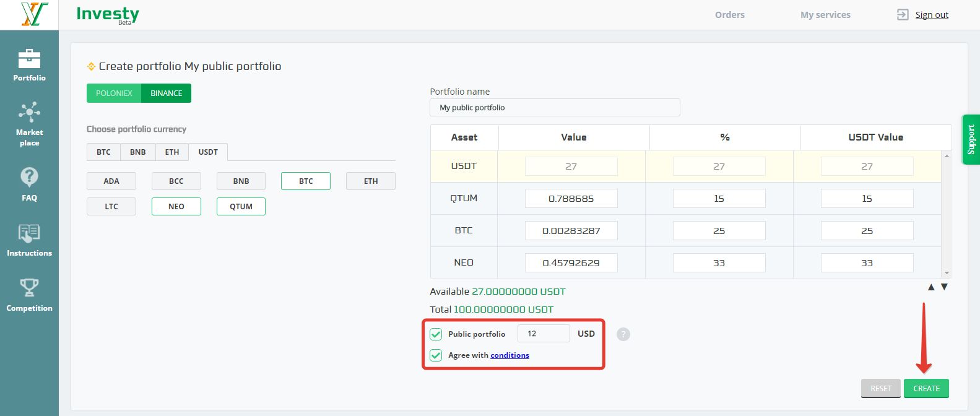Toggle the ETH asset button
Viewport: 980px width, 416px height.
(371, 181)
